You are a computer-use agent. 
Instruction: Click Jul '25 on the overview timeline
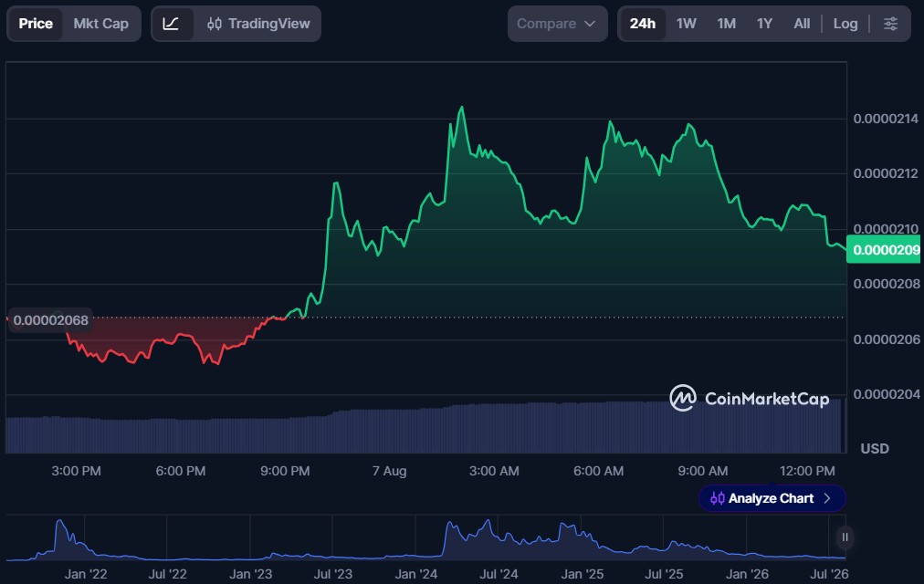point(664,574)
